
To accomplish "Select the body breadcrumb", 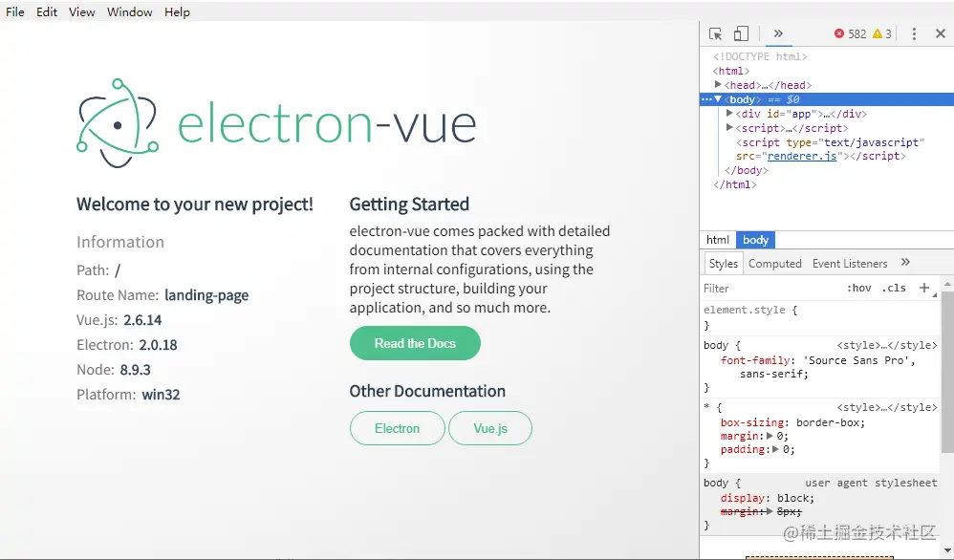I will pyautogui.click(x=756, y=240).
